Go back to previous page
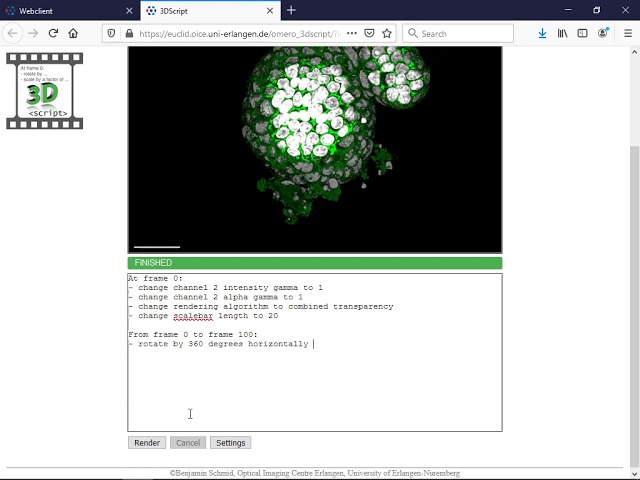The height and width of the screenshot is (480, 640). click(13, 33)
